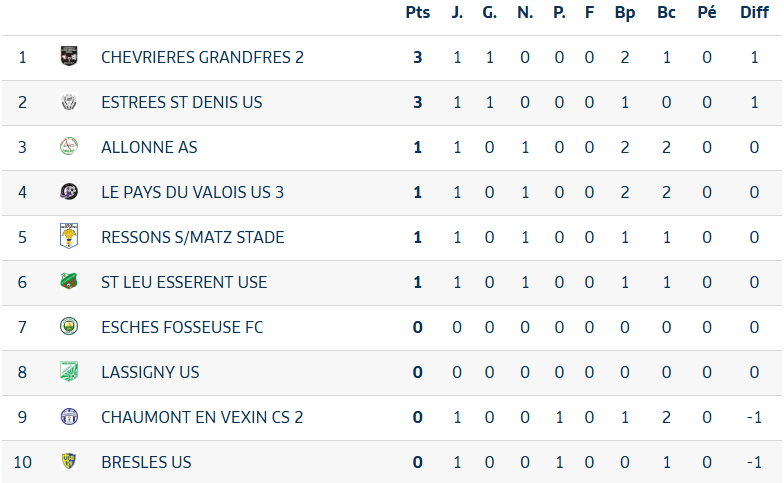Screen dimensions: 784x483
Task: Select the ALLONNE AS team name
Action: [149, 147]
